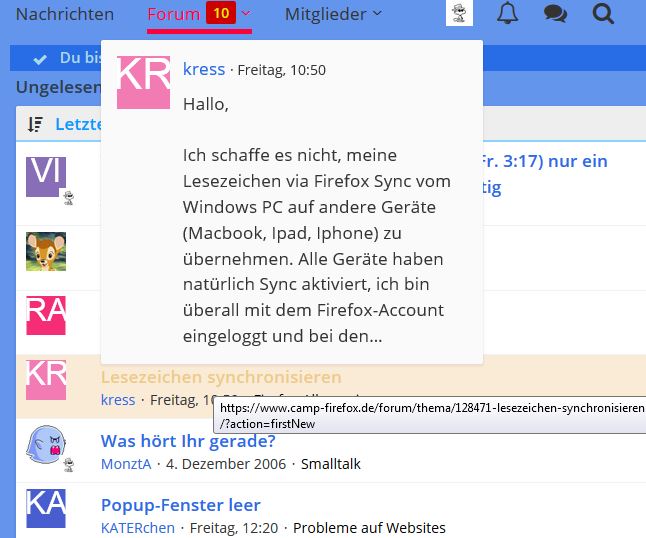
Task: Click KR avatar inside the preview popup
Action: pyautogui.click(x=144, y=82)
